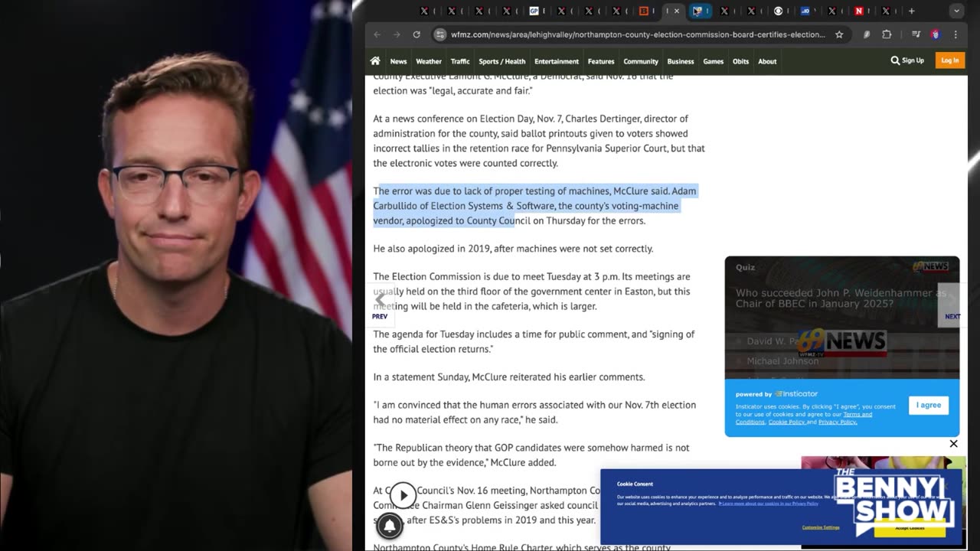Open the browser extensions puzzle icon

[887, 34]
